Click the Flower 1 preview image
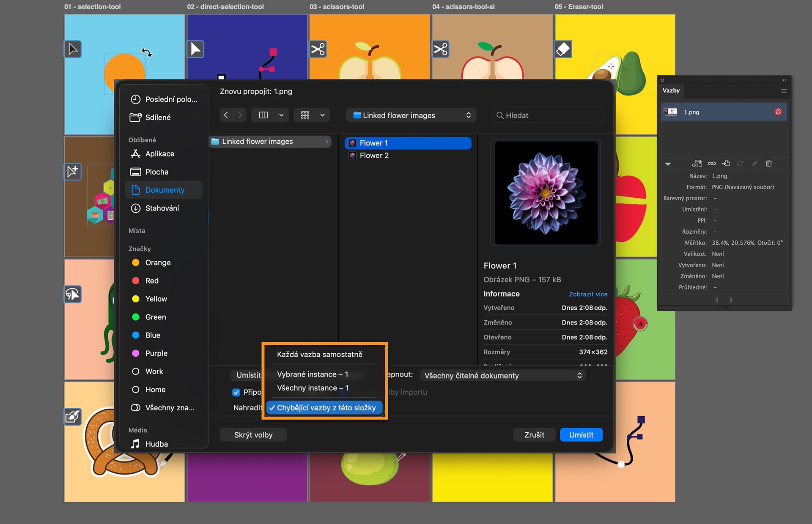This screenshot has height=524, width=812. [546, 193]
